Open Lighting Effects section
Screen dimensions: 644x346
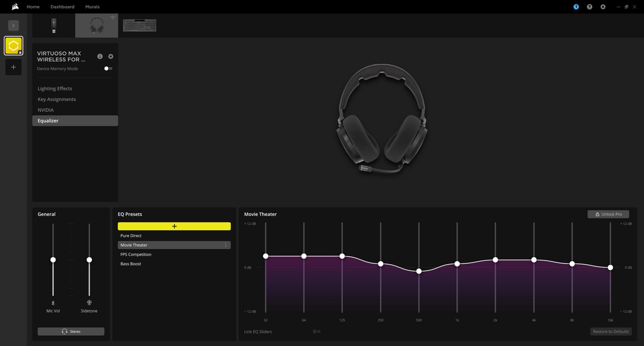pyautogui.click(x=75, y=89)
